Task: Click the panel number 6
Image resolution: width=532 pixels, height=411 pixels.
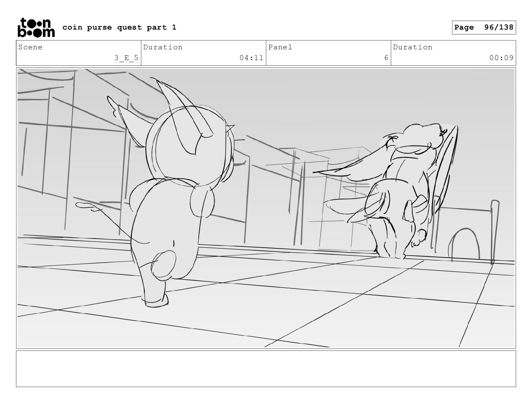Action: coord(386,58)
